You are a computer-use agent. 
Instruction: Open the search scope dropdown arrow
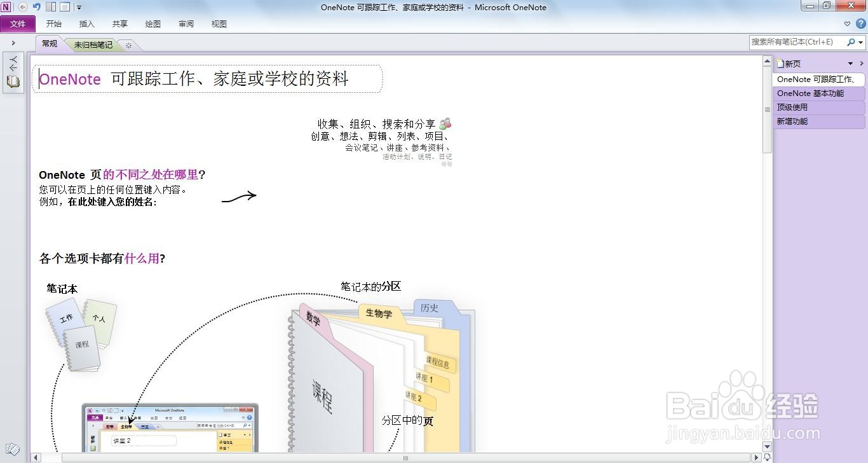[861, 43]
